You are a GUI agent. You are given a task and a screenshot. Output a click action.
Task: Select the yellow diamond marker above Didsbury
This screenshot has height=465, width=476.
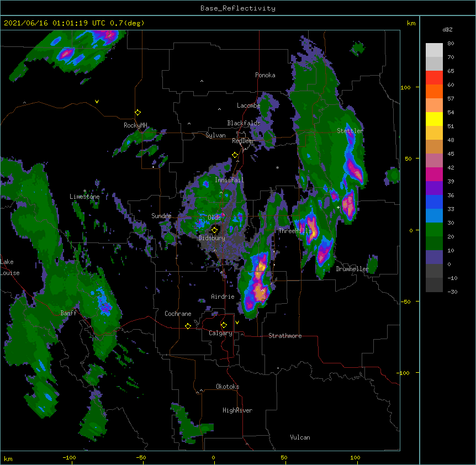tap(214, 230)
